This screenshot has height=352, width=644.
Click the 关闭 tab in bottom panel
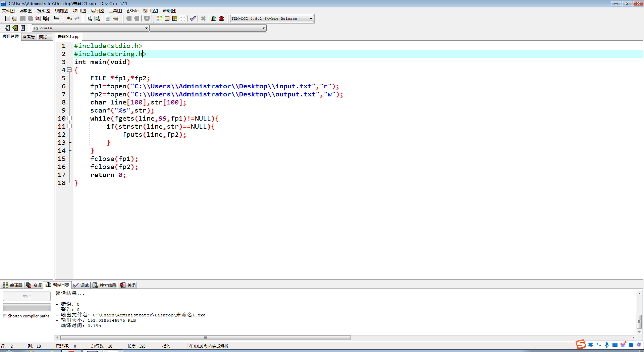128,285
